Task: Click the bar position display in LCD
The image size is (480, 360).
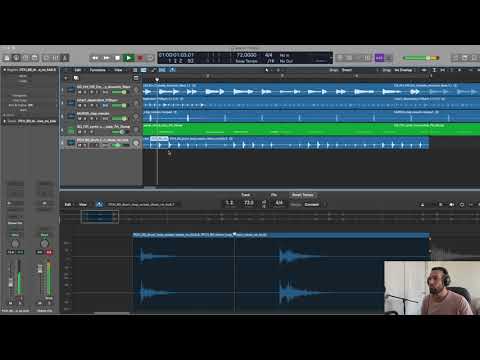Action: tap(180, 61)
